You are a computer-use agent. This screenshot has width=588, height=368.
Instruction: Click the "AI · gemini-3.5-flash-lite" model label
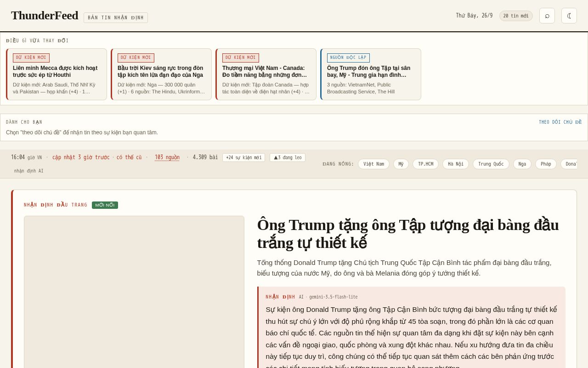point(328,297)
